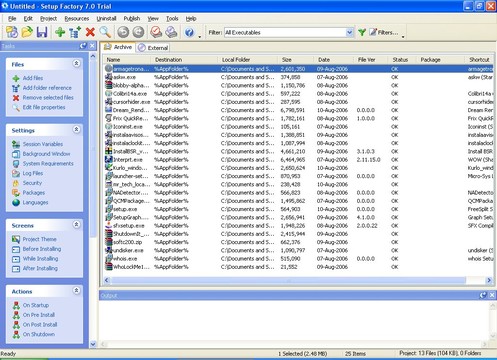Open the On Shutdown action
The image size is (497, 360).
click(39, 334)
